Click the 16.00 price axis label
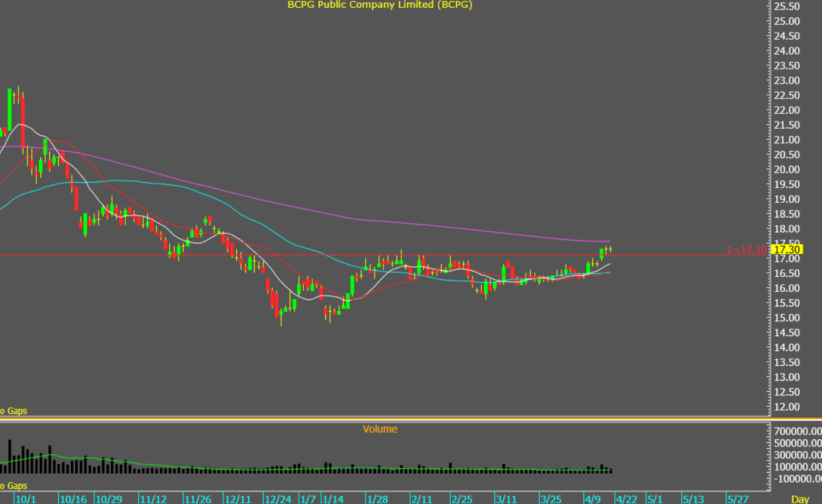This screenshot has width=822, height=504. coord(786,289)
